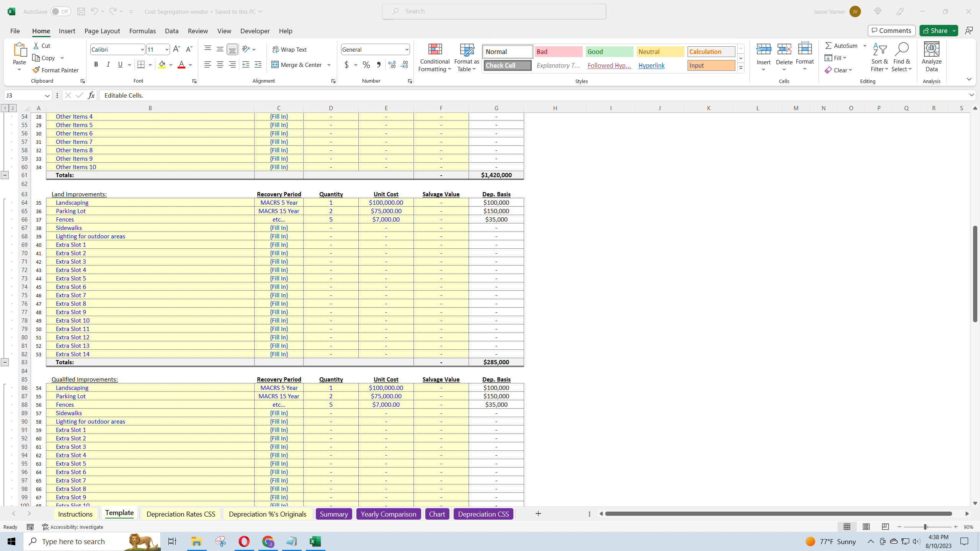
Task: Open the Format cells menu
Action: tap(805, 57)
